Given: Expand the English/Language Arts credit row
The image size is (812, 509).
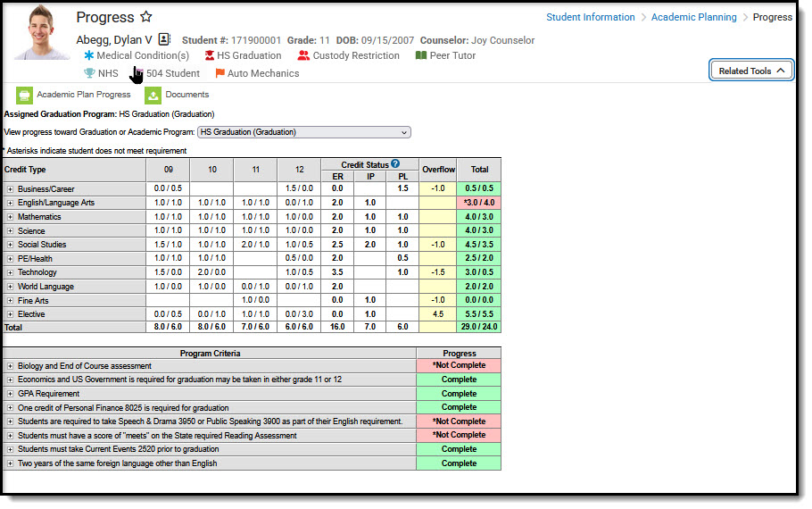Looking at the screenshot, I should pyautogui.click(x=10, y=203).
